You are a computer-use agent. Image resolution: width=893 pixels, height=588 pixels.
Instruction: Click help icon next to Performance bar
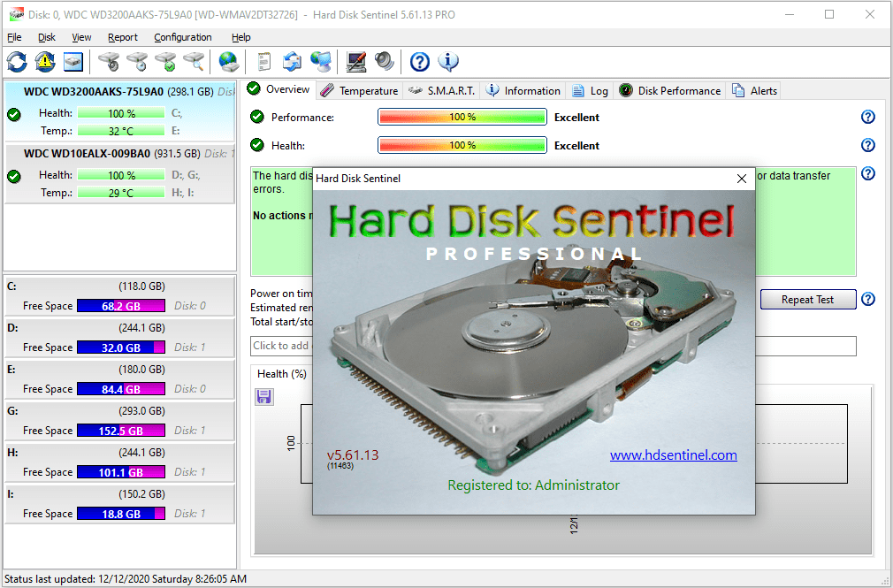(x=868, y=117)
